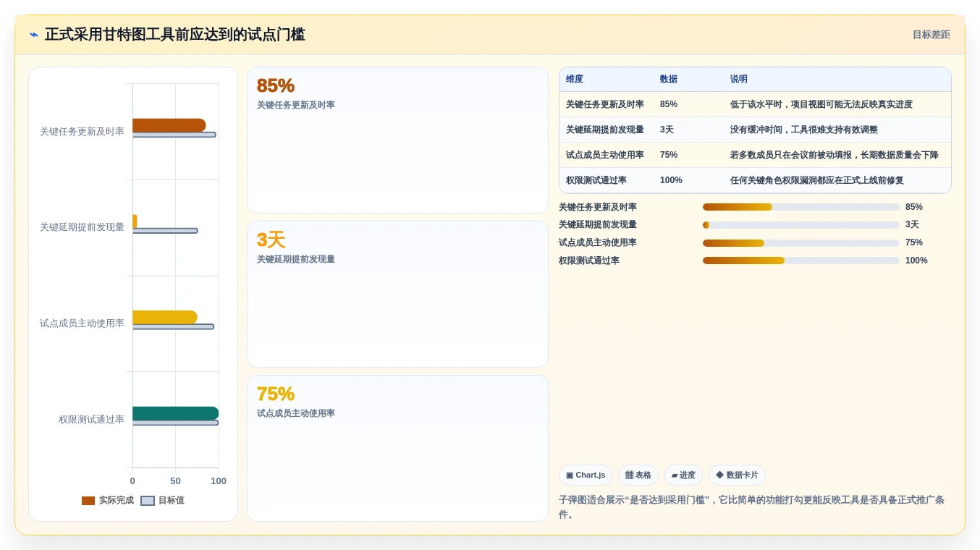Click the x-axis tick label 50

pyautogui.click(x=175, y=481)
